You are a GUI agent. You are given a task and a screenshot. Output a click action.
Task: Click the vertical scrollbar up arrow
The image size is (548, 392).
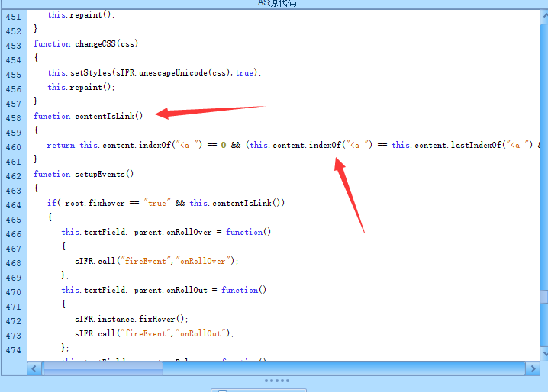point(544,17)
